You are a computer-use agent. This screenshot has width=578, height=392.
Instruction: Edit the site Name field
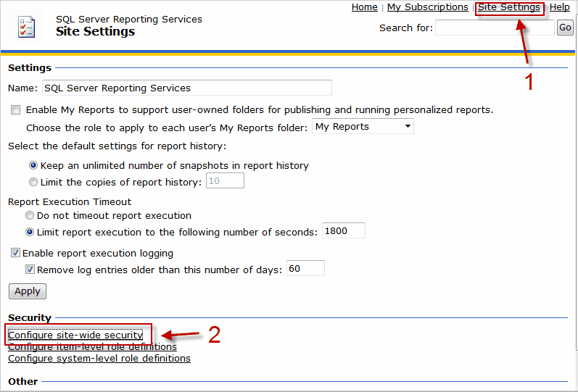pyautogui.click(x=187, y=88)
